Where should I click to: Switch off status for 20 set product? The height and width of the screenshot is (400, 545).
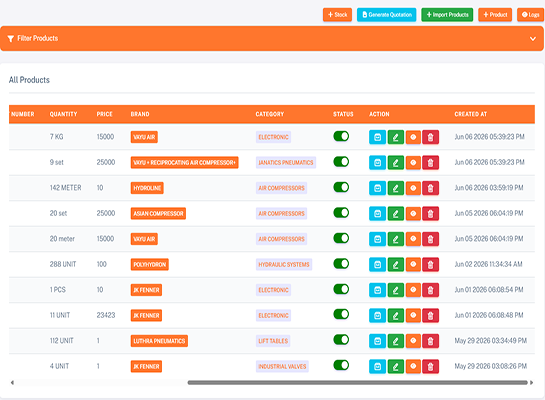tap(341, 213)
